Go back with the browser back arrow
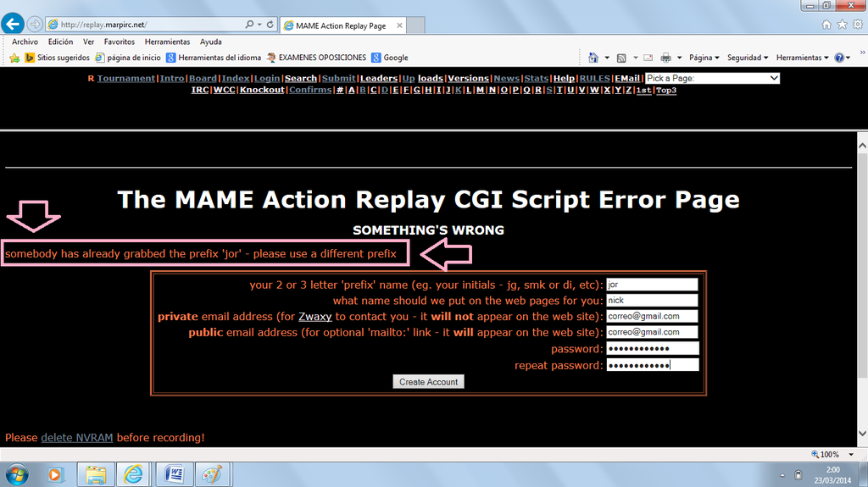 [13, 24]
